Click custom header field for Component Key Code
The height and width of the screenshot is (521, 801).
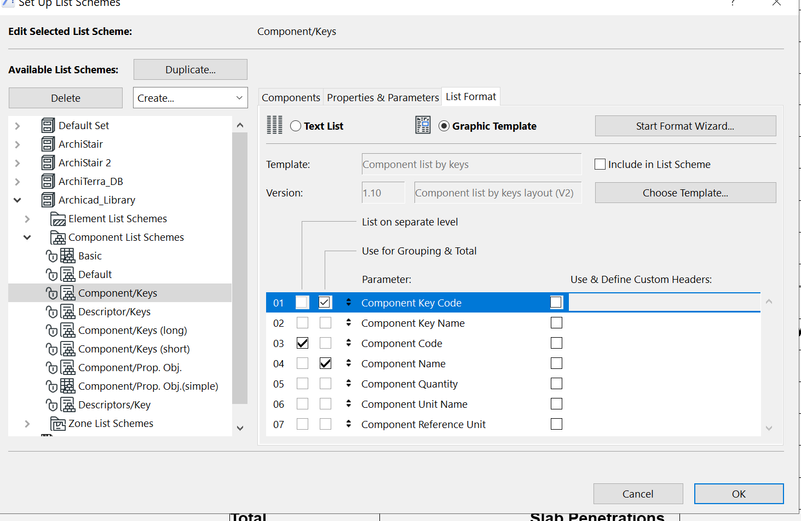tap(664, 302)
